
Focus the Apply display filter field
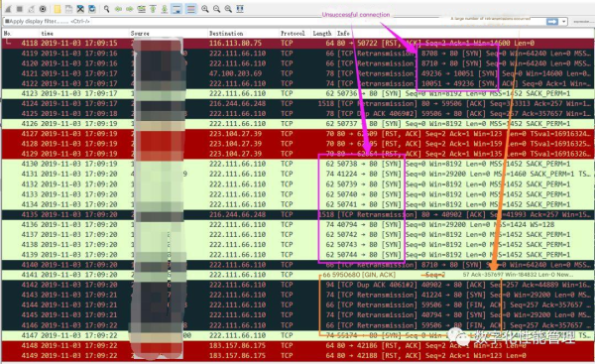click(x=274, y=22)
